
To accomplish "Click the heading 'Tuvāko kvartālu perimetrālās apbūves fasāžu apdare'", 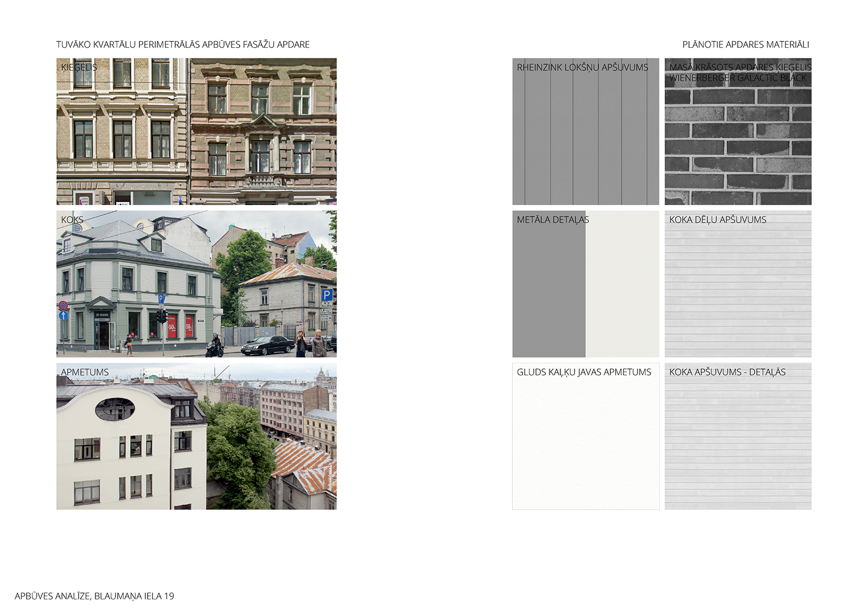I will click(183, 44).
